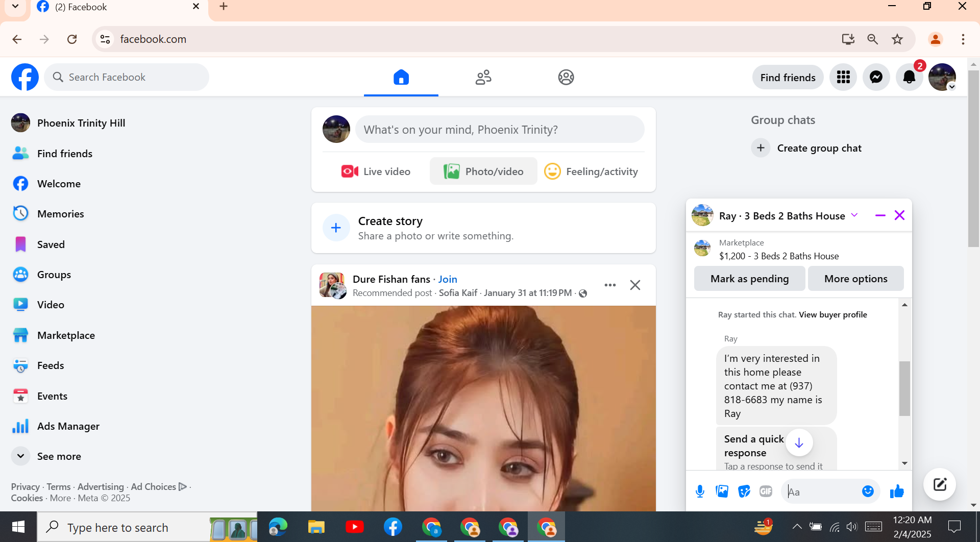Open the GIF picker in chat
980x542 pixels.
(x=766, y=491)
